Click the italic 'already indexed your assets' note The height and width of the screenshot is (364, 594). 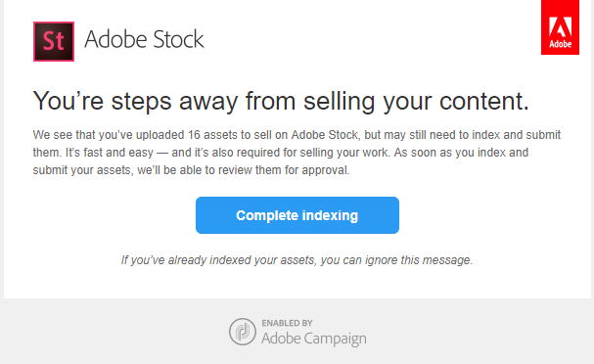coord(242,260)
